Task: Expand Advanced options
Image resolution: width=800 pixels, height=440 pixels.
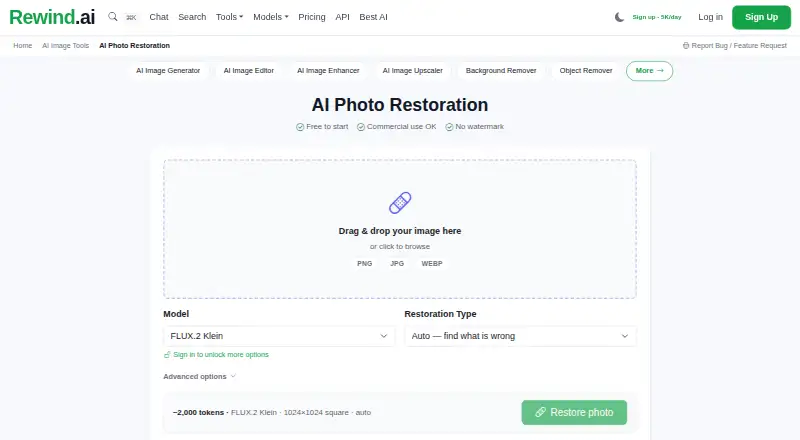Action: tap(199, 376)
